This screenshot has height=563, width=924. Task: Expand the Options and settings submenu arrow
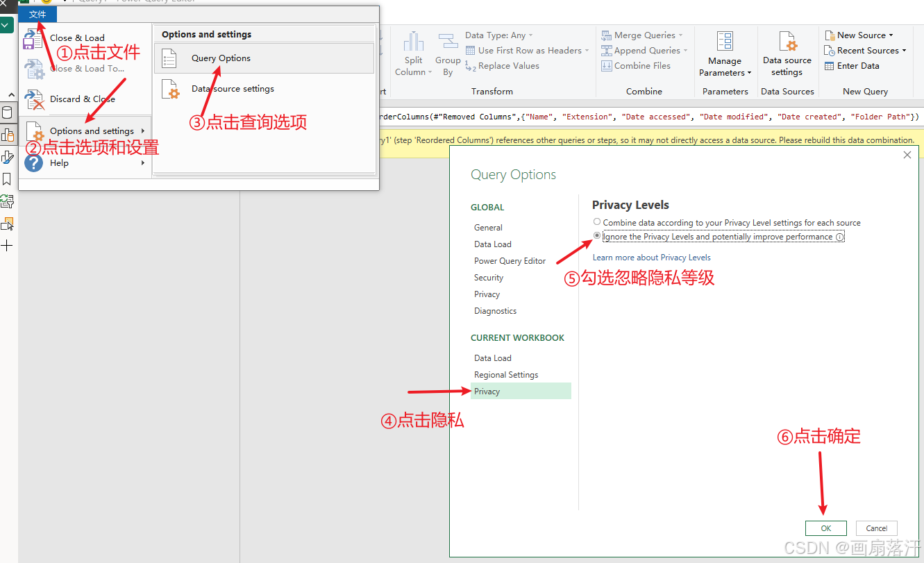pos(143,131)
